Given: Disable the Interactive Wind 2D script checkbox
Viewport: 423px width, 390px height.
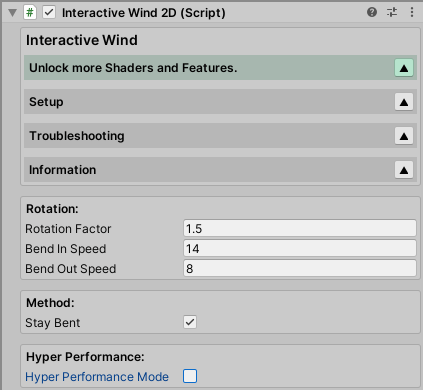Looking at the screenshot, I should click(49, 13).
